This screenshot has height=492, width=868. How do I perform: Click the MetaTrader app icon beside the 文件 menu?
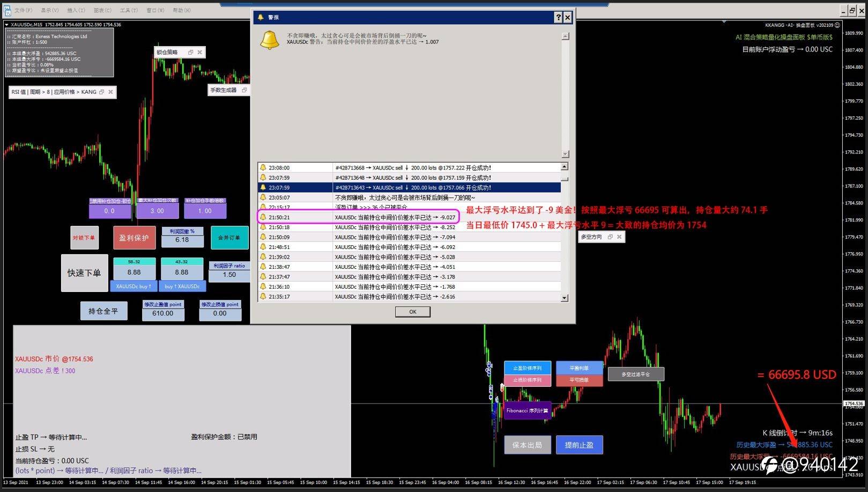(7, 10)
